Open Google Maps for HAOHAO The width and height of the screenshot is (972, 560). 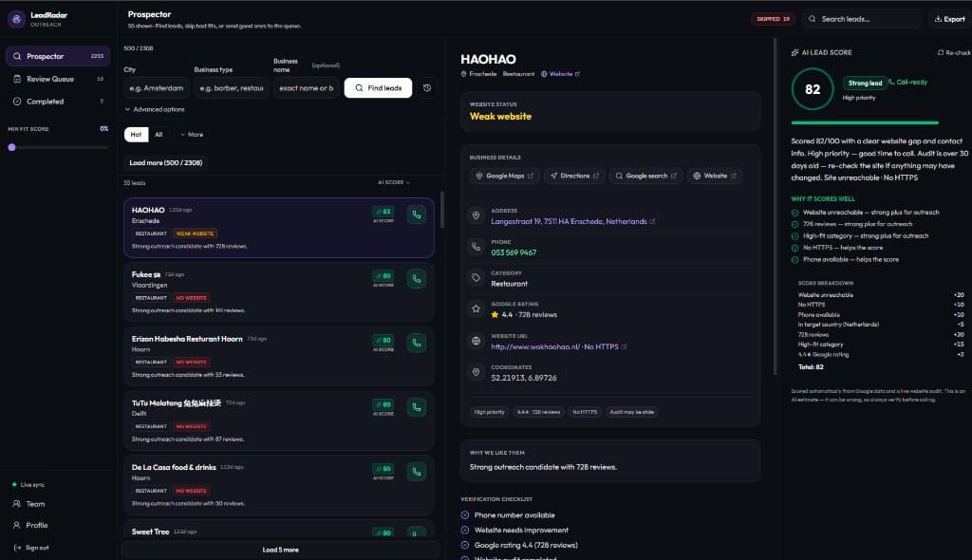505,176
